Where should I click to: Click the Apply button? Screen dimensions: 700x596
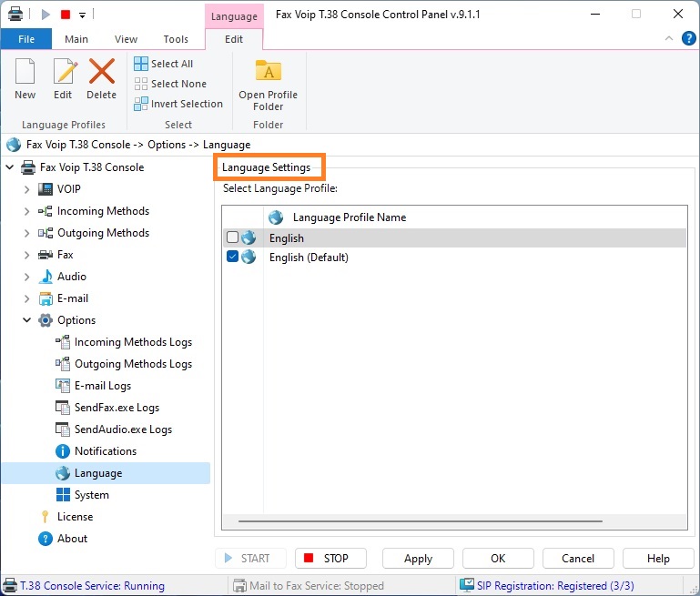coord(418,558)
